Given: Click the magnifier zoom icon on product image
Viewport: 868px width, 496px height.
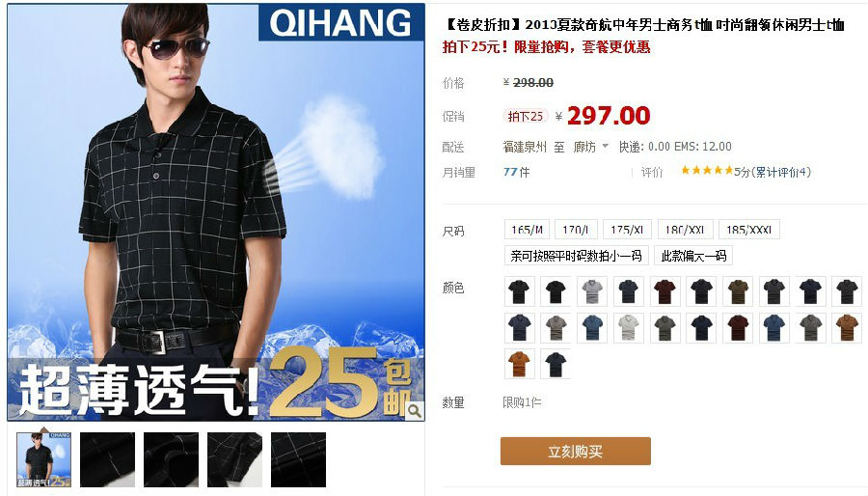Looking at the screenshot, I should click(414, 410).
